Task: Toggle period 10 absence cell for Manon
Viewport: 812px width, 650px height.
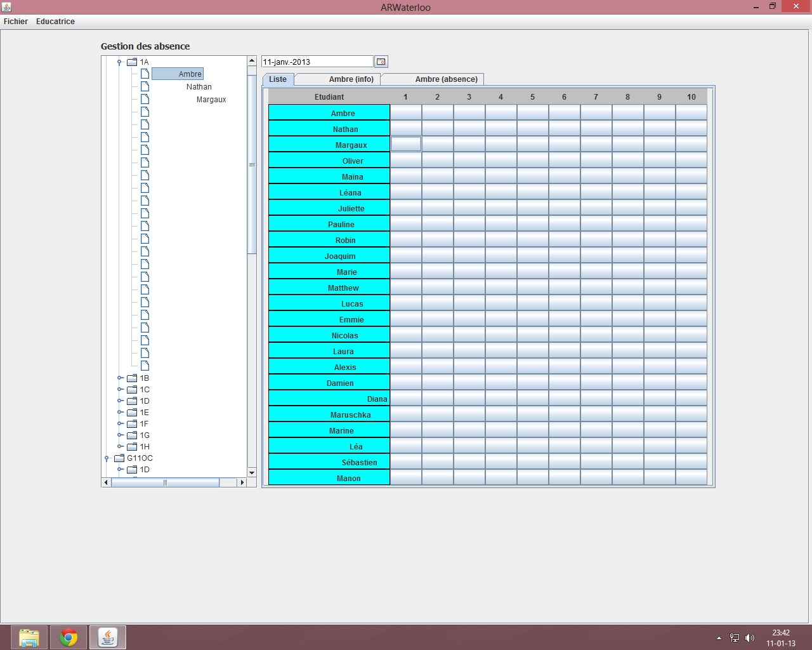Action: [x=691, y=478]
